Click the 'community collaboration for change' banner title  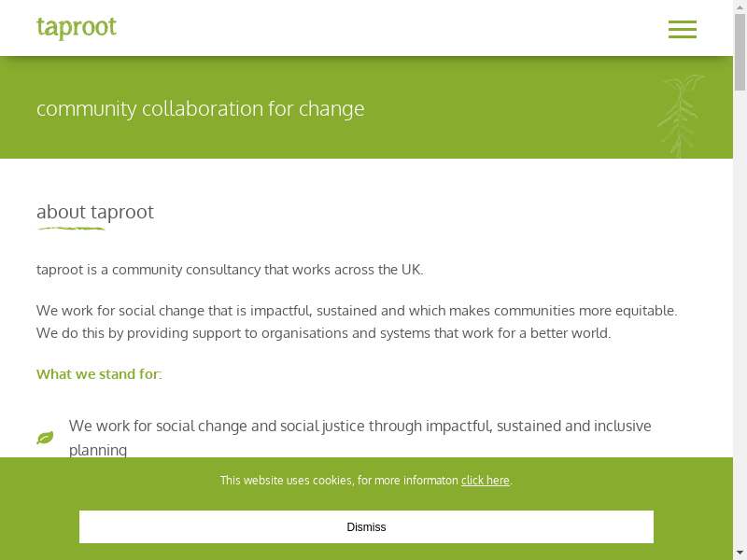(201, 108)
